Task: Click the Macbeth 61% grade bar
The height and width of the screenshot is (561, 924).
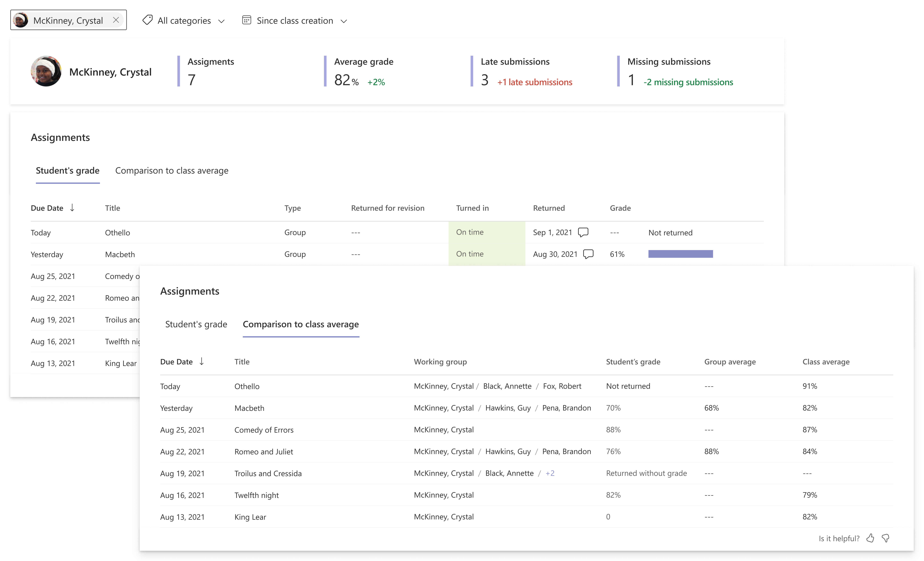Action: tap(681, 254)
